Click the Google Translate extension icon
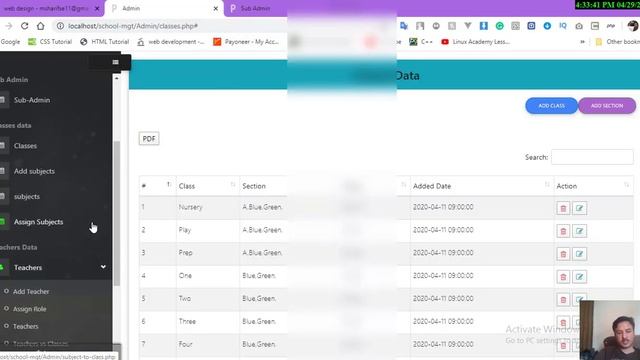Image resolution: width=640 pixels, height=360 pixels. click(x=404, y=26)
